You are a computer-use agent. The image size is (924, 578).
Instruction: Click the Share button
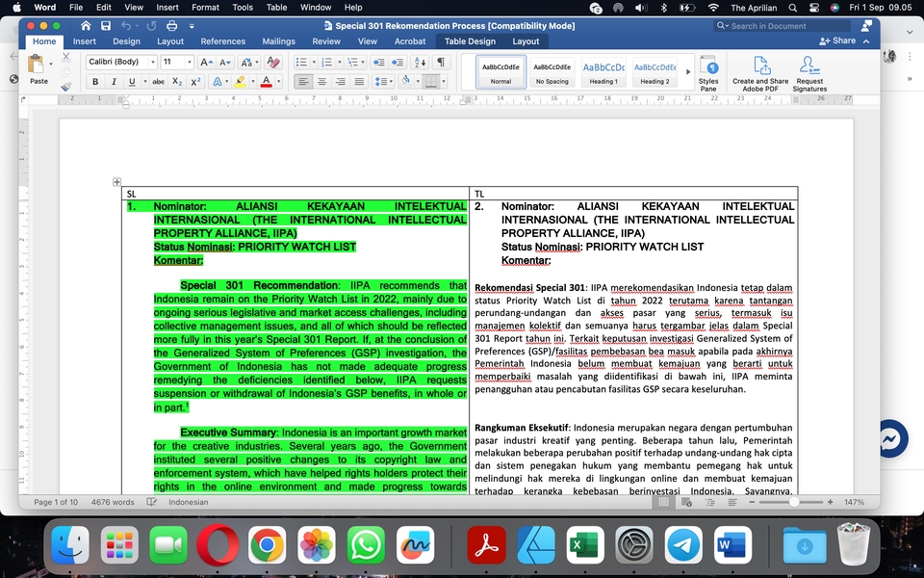[x=837, y=40]
